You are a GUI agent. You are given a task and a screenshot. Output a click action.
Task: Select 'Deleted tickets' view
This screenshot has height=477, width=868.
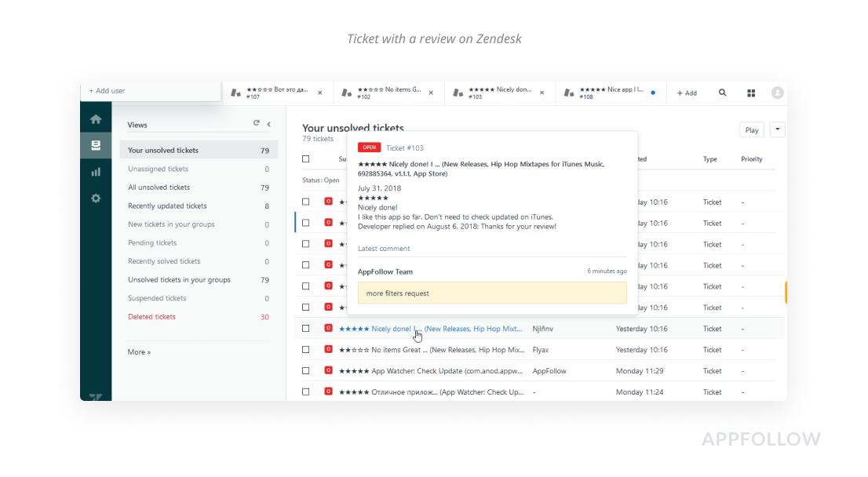151,317
